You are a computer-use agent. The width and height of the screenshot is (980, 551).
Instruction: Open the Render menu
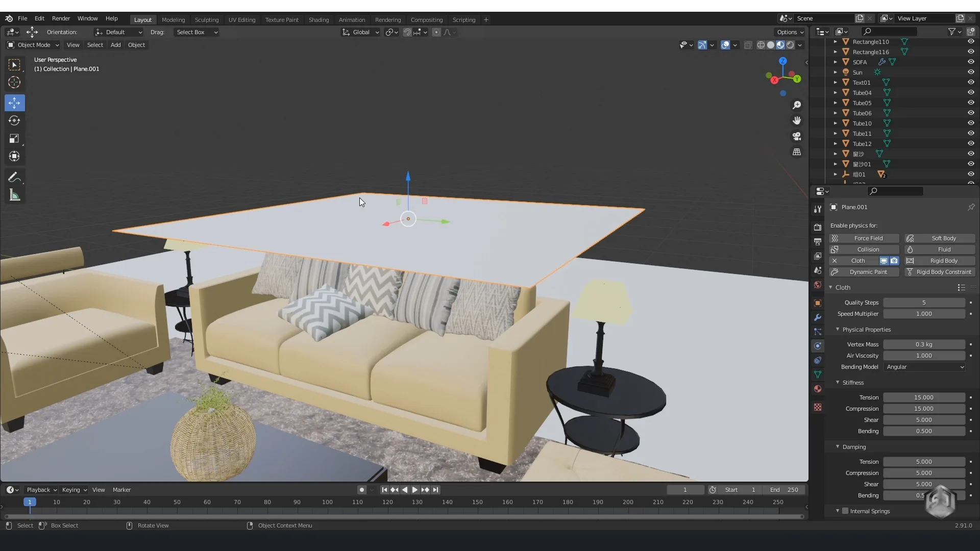pyautogui.click(x=61, y=18)
